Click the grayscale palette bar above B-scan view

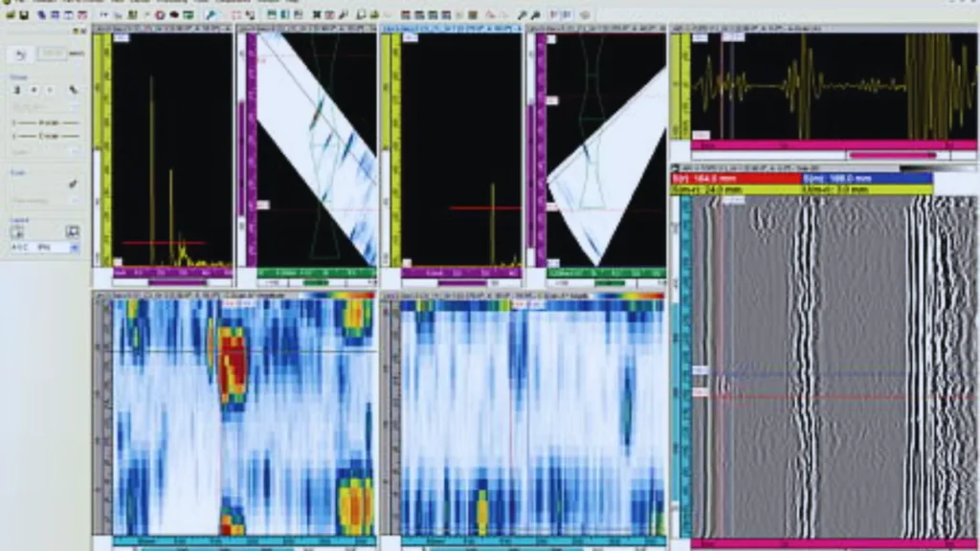[x=939, y=168]
